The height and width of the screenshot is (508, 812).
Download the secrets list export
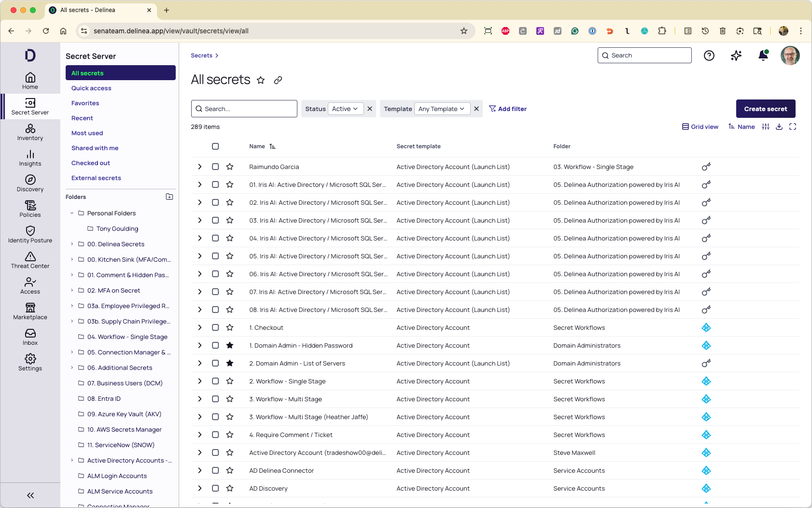click(x=779, y=127)
